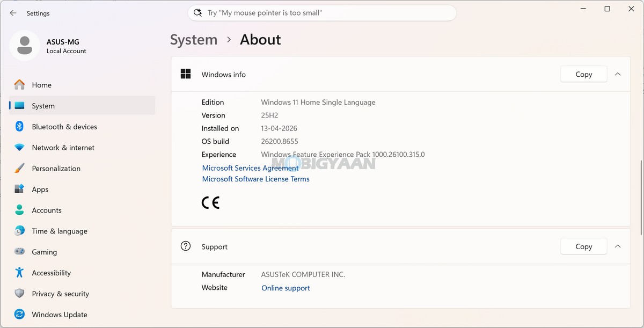Click the Privacy shield icon
The height and width of the screenshot is (328, 644).
[x=19, y=294]
